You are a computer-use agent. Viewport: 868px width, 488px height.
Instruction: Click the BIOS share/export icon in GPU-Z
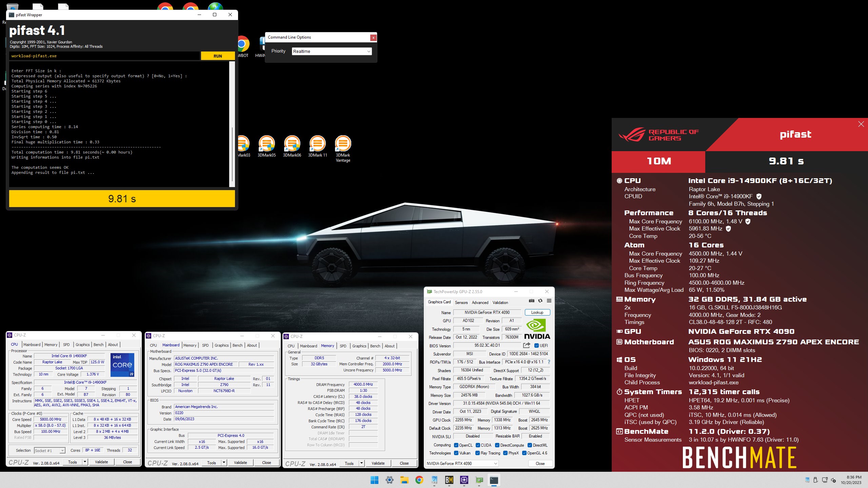click(x=527, y=345)
